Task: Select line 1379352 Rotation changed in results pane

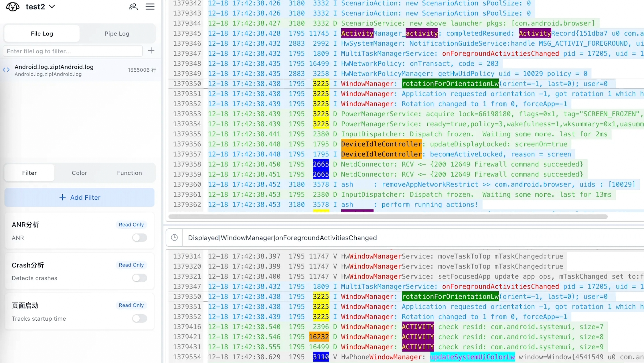Action: pyautogui.click(x=406, y=317)
